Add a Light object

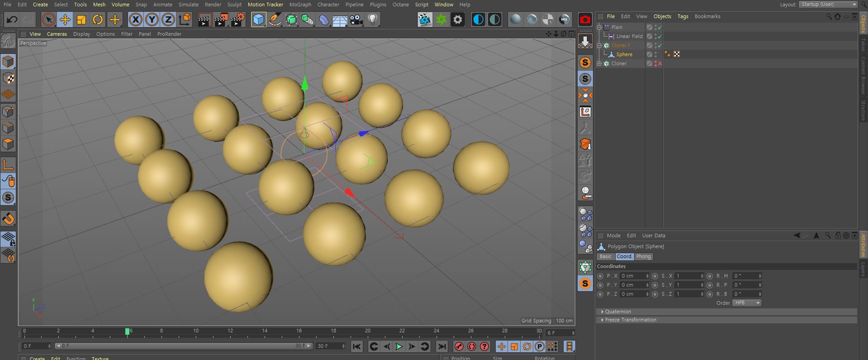coord(373,19)
